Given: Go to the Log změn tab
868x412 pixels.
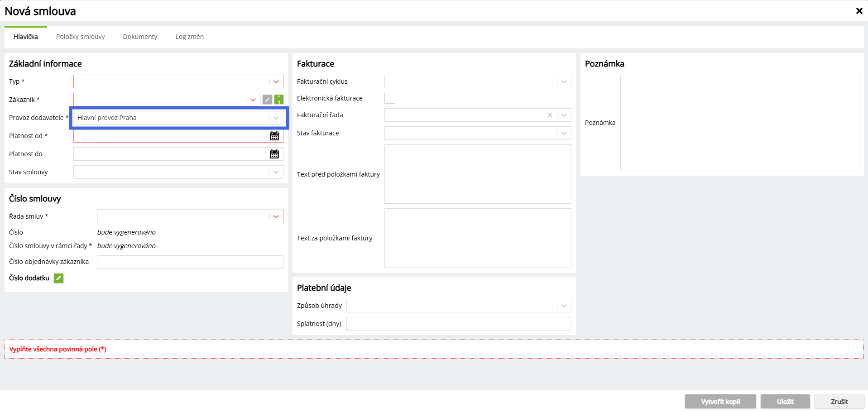Looking at the screenshot, I should [x=189, y=37].
